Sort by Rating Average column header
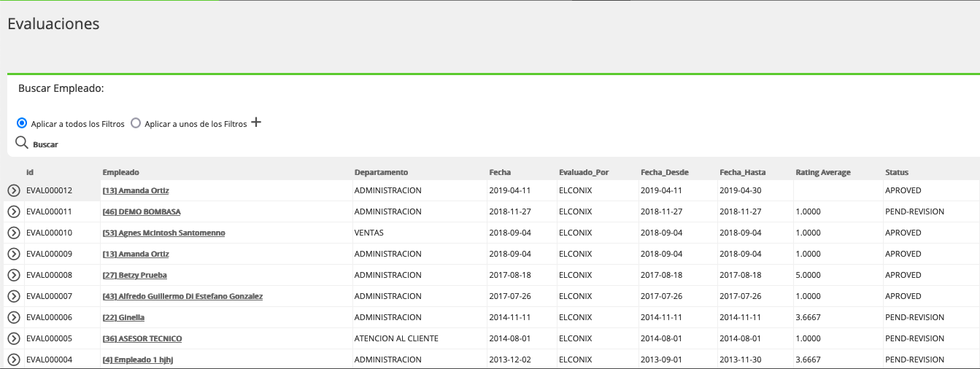The height and width of the screenshot is (369, 980). click(823, 172)
